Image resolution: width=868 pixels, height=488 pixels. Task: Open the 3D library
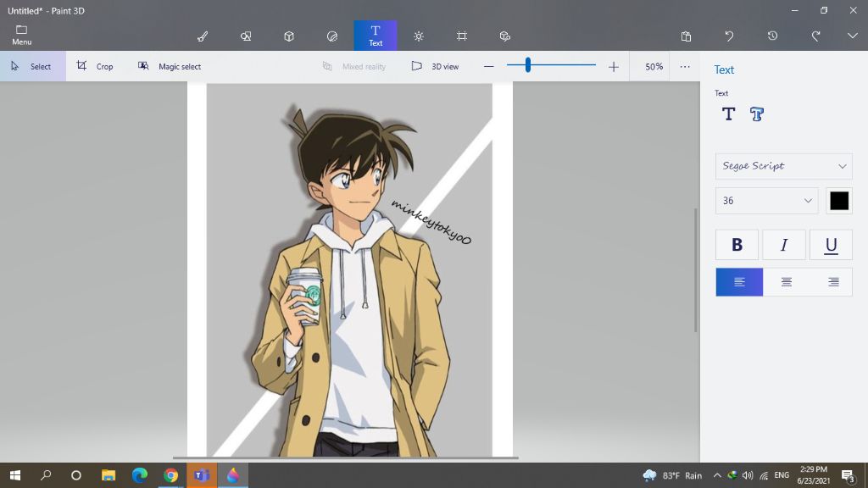pyautogui.click(x=505, y=36)
